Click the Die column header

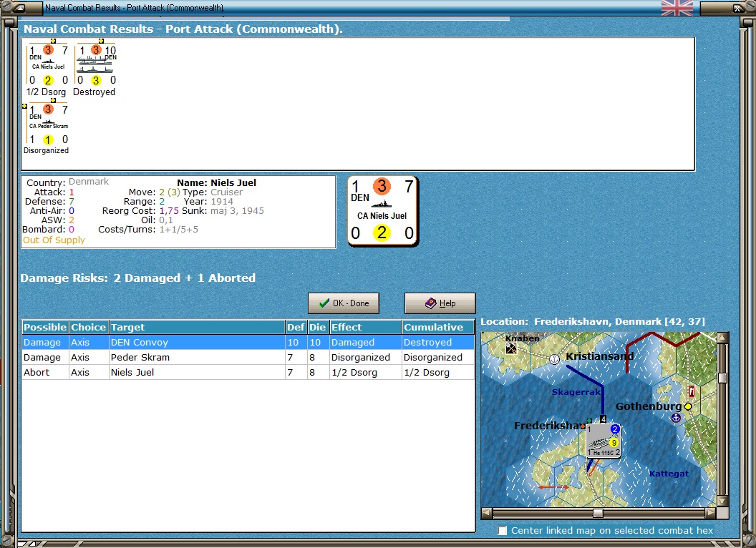click(318, 327)
